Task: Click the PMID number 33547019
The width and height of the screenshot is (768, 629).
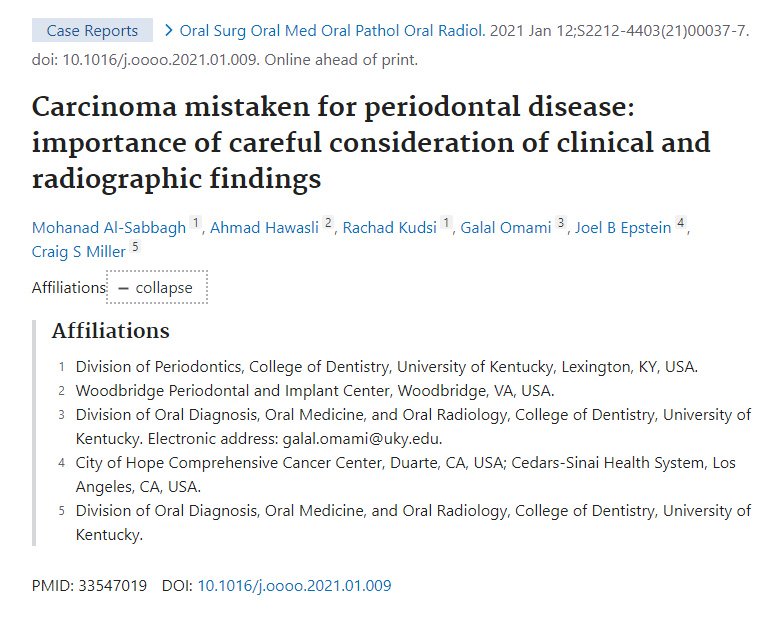Action: (x=112, y=586)
